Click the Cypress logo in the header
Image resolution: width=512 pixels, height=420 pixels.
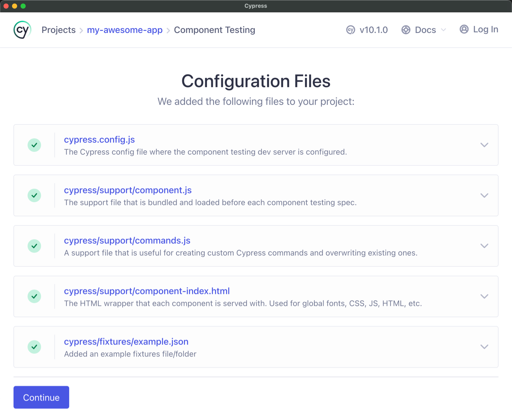[x=22, y=30]
